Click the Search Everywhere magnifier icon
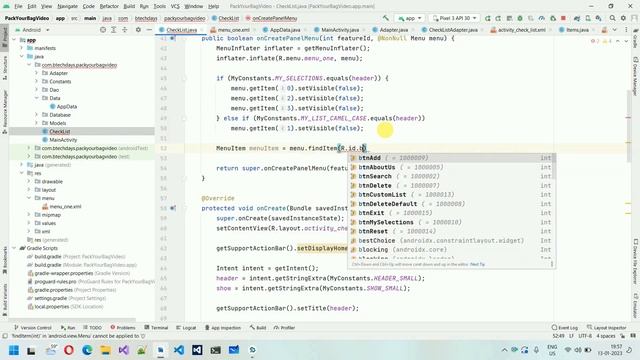Image resolution: width=640 pixels, height=360 pixels. coord(612,18)
